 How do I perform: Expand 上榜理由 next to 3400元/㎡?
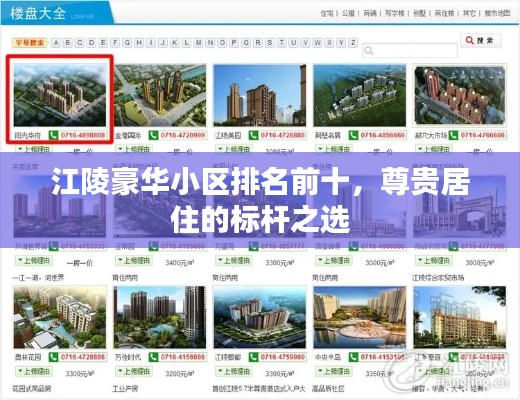pyautogui.click(x=134, y=261)
